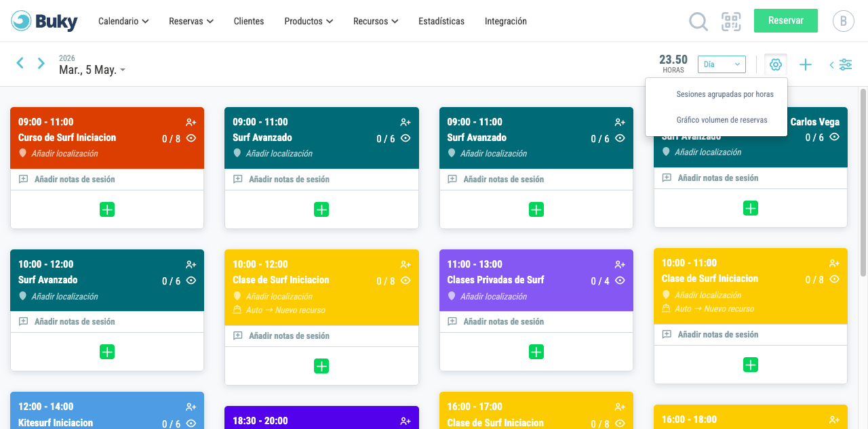Click Auto → Nuevo recurso on 10:00 - 11:00 Clase
The height and width of the screenshot is (429, 868).
pyautogui.click(x=714, y=309)
